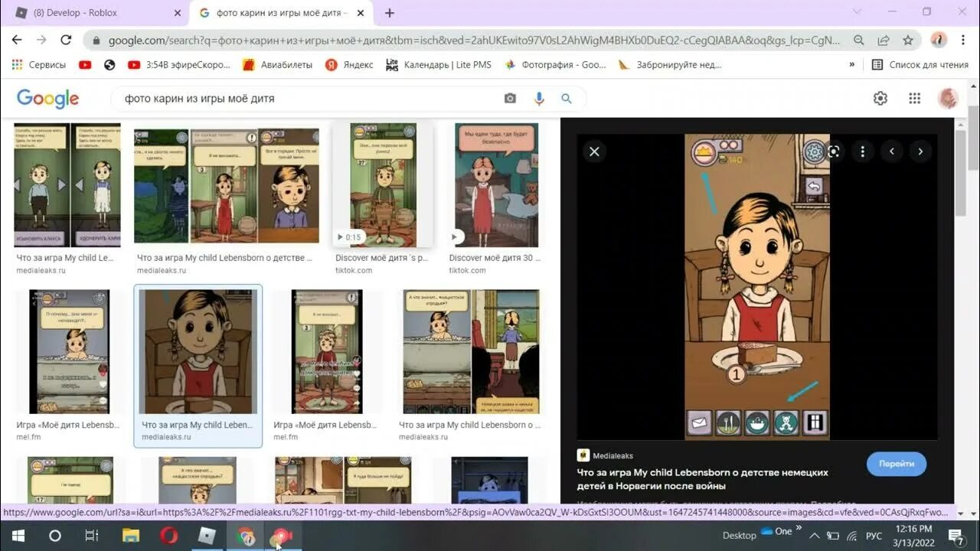This screenshot has width=980, height=551.
Task: Go to previous image in preview
Action: (892, 152)
